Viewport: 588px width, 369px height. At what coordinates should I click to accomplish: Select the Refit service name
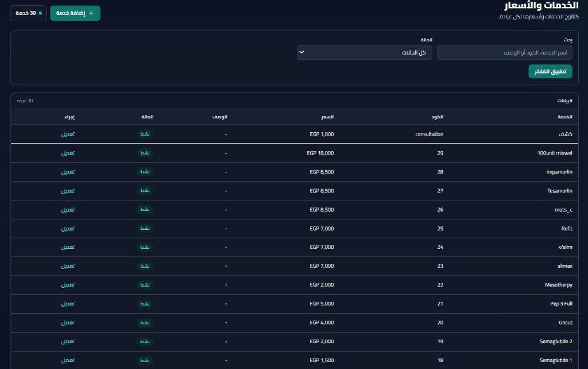tap(567, 228)
